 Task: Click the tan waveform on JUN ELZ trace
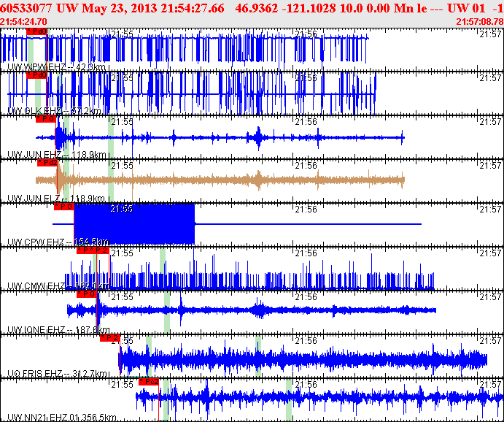click(x=220, y=180)
